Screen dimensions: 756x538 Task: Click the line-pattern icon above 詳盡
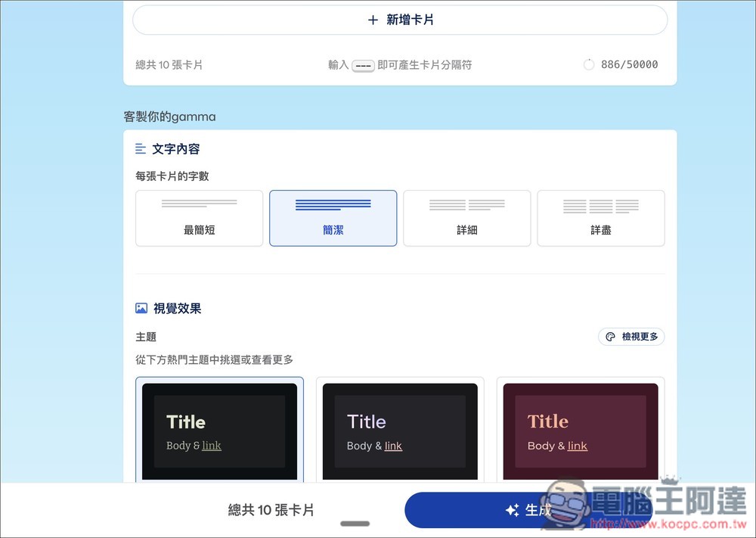coord(600,205)
